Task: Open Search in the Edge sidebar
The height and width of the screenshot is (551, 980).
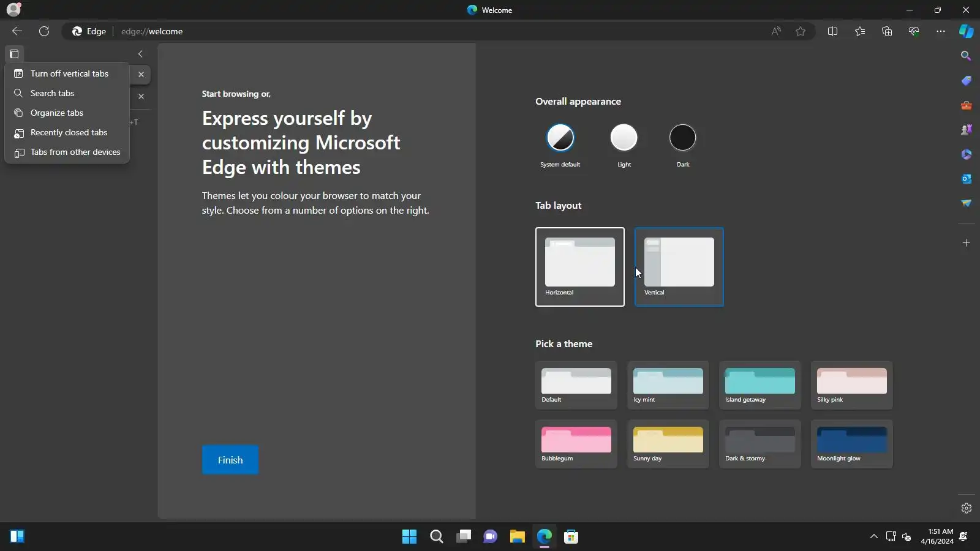Action: (x=967, y=56)
